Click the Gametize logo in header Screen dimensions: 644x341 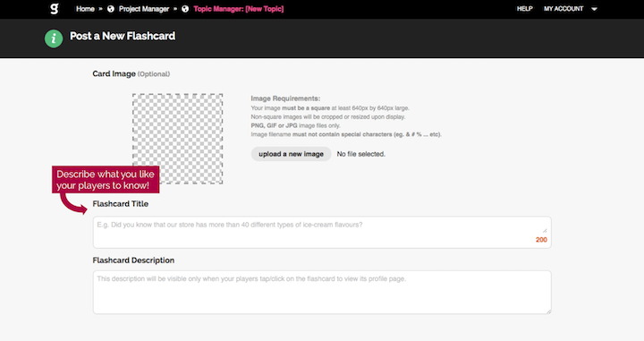pyautogui.click(x=55, y=9)
